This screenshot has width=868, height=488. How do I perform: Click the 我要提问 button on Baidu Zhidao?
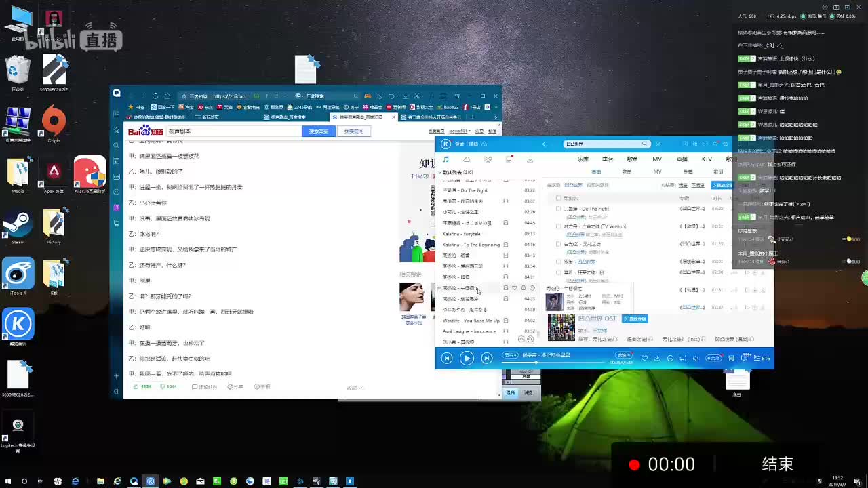[354, 131]
